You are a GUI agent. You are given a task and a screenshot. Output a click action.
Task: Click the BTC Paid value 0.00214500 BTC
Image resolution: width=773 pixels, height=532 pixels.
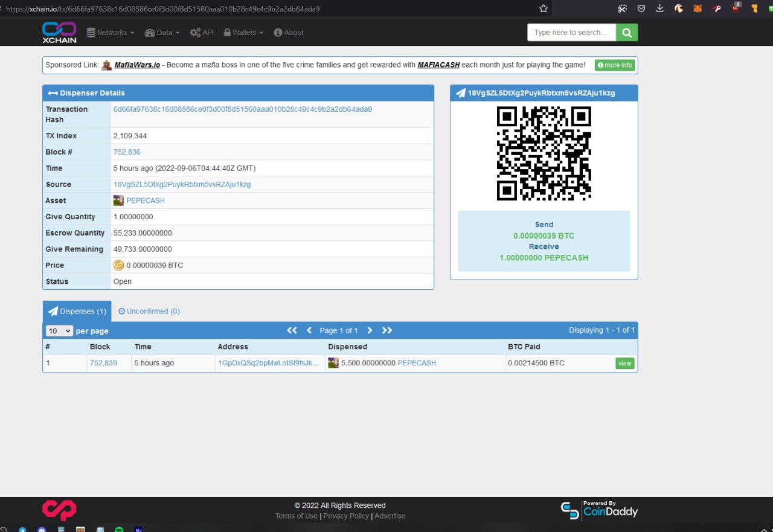click(536, 363)
